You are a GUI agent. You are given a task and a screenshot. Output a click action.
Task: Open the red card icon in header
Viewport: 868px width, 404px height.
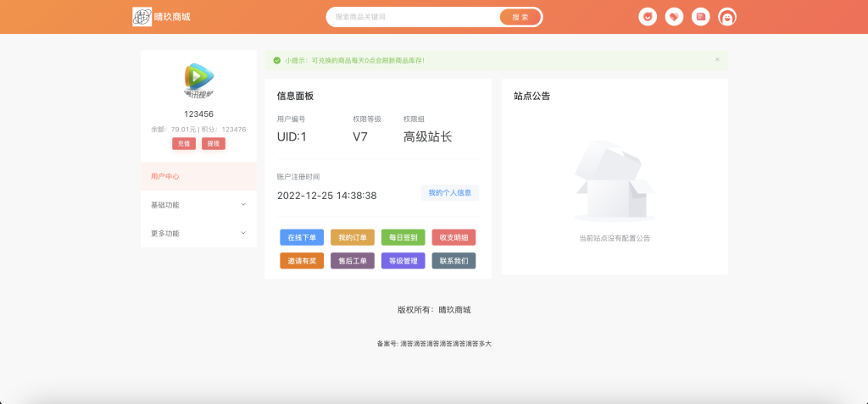[700, 17]
